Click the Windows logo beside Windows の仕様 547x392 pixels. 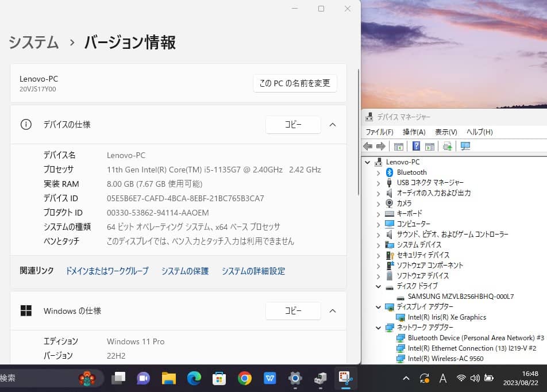tap(26, 310)
